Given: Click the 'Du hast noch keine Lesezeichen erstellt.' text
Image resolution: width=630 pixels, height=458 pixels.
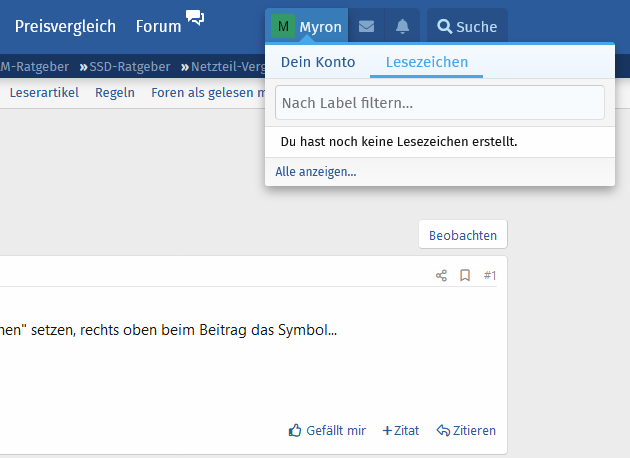Looking at the screenshot, I should coord(399,141).
